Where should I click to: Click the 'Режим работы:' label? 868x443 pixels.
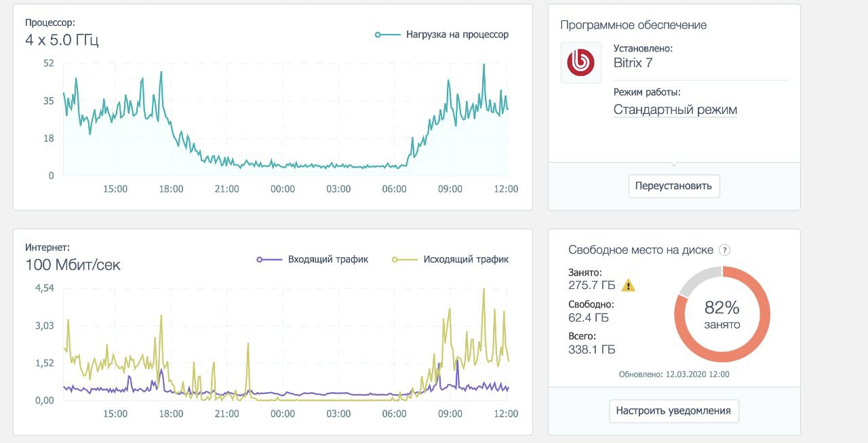[647, 92]
